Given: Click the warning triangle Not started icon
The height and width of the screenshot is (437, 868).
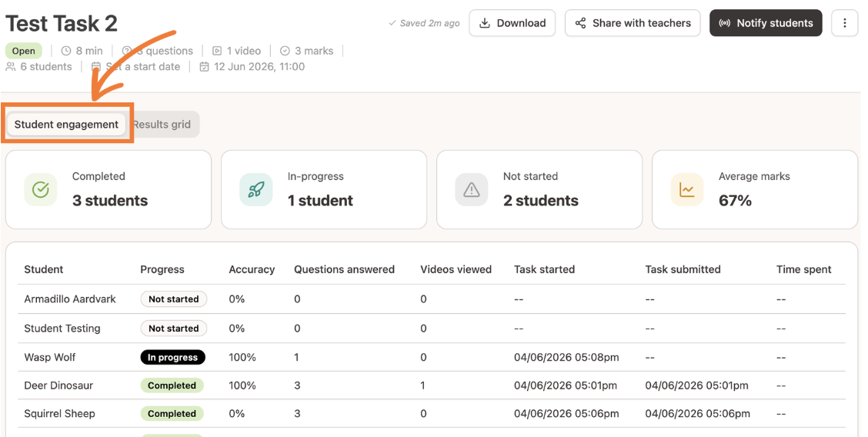Looking at the screenshot, I should [471, 190].
